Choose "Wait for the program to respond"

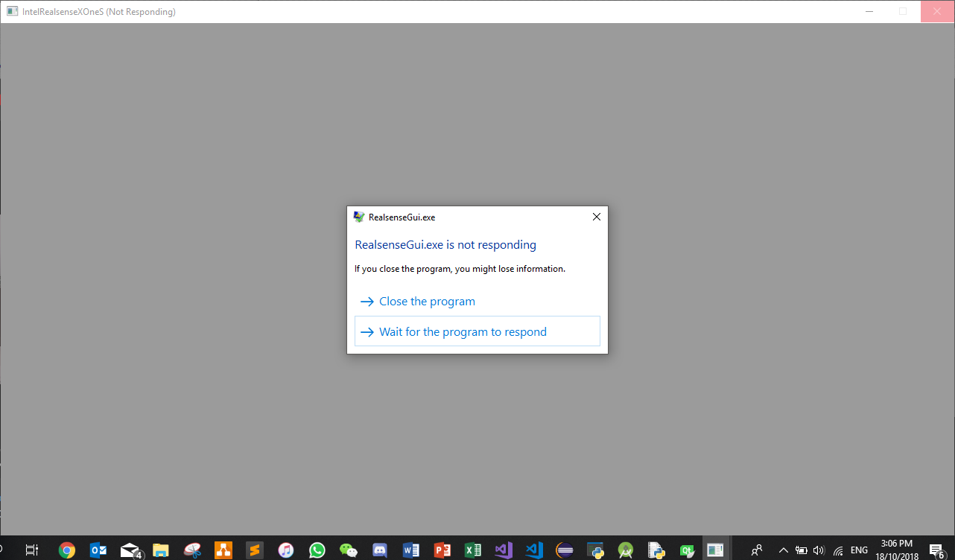[463, 331]
